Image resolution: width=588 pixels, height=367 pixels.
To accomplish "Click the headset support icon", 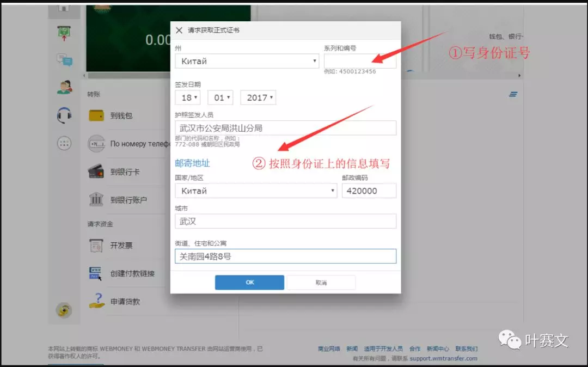I will point(64,115).
